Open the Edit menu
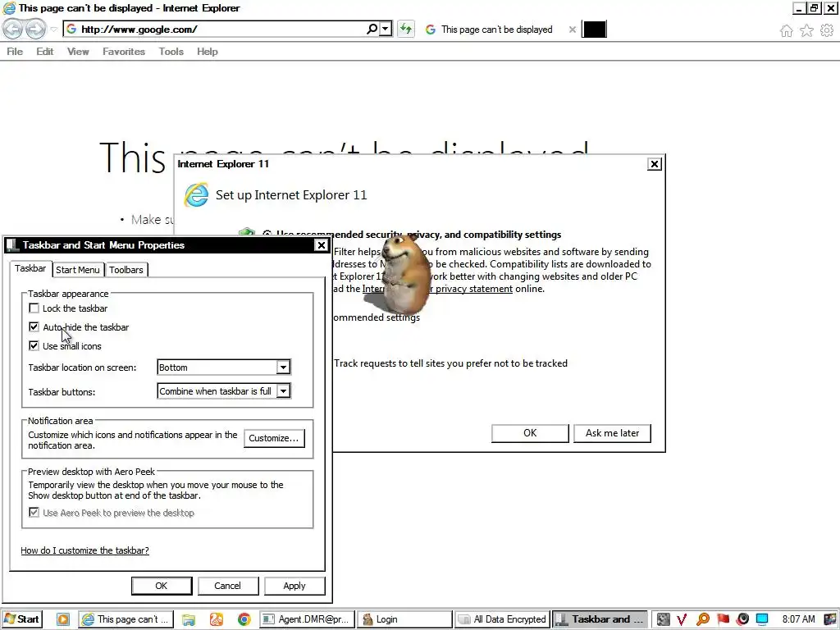 (44, 52)
